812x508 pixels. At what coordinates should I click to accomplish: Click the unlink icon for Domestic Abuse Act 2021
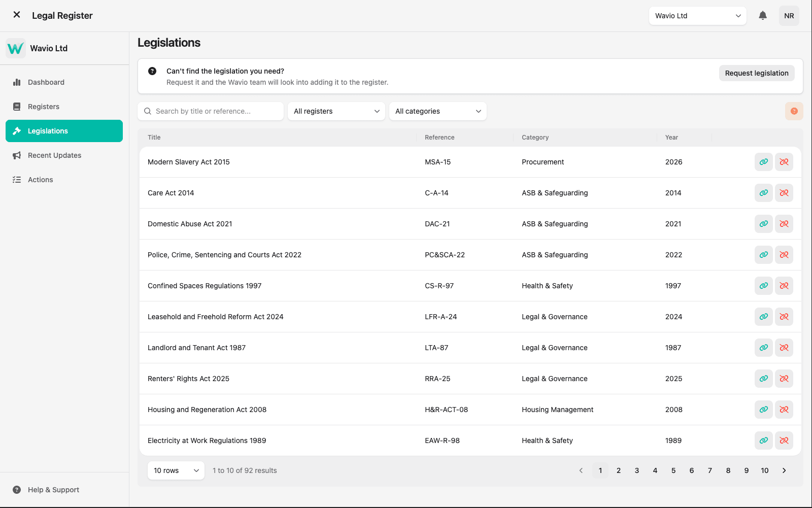tap(784, 224)
